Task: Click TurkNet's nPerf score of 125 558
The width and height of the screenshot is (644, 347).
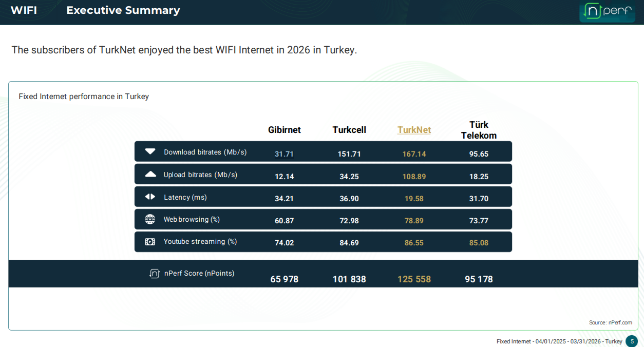Action: (x=414, y=279)
